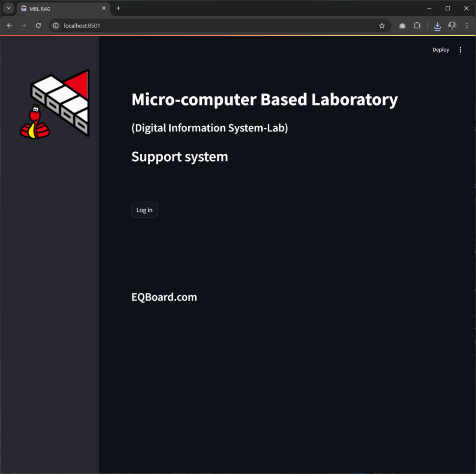Click the EQBoard.com heading text
Viewport: 476px width, 474px height.
(x=164, y=297)
